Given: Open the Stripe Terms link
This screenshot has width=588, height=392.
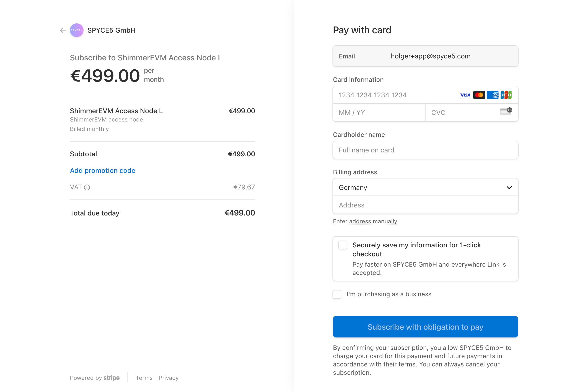Looking at the screenshot, I should coord(144,378).
